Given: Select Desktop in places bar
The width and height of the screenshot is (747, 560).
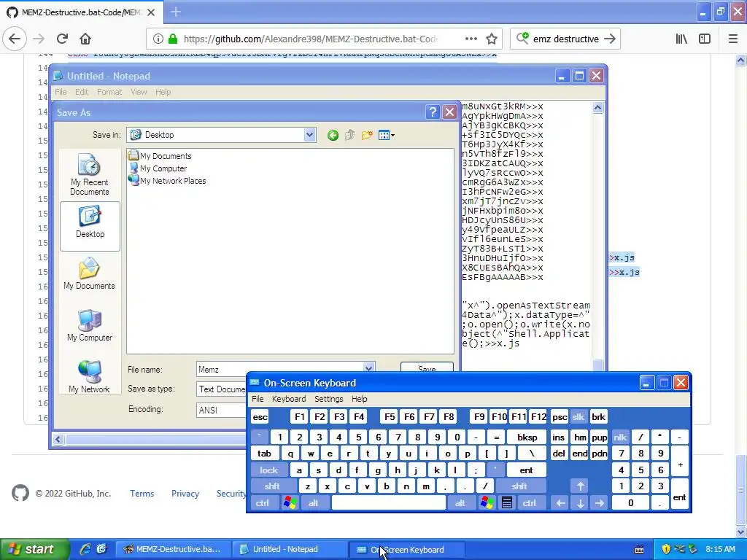Looking at the screenshot, I should pos(90,226).
